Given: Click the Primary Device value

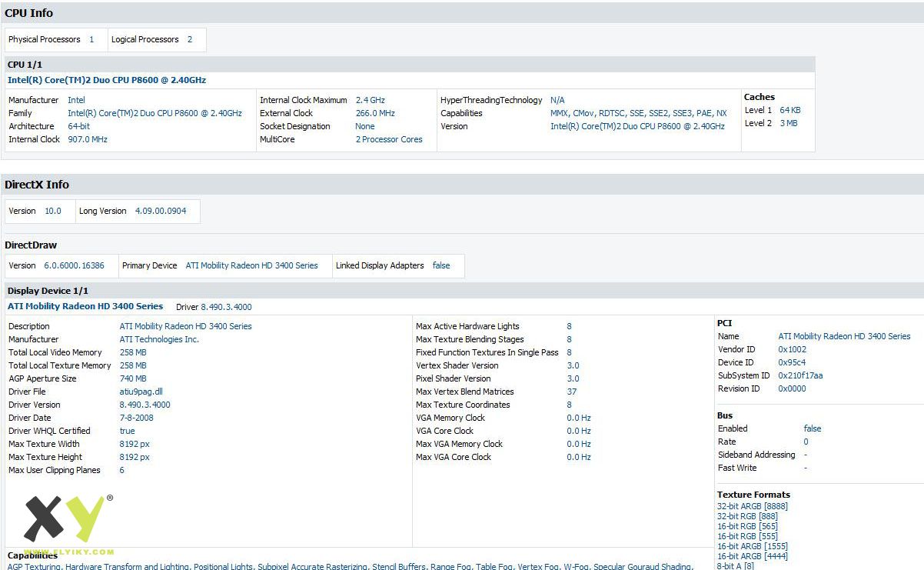Looking at the screenshot, I should (251, 265).
